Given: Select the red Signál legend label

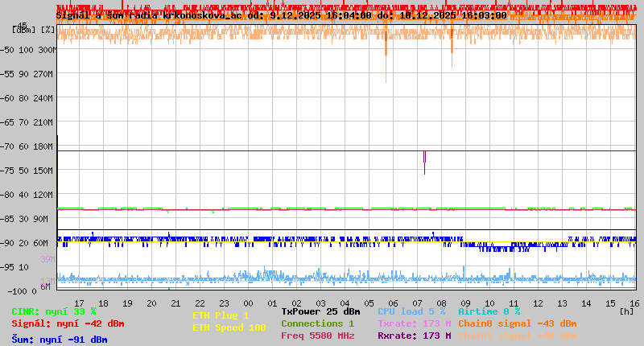Looking at the screenshot, I should [x=68, y=323].
